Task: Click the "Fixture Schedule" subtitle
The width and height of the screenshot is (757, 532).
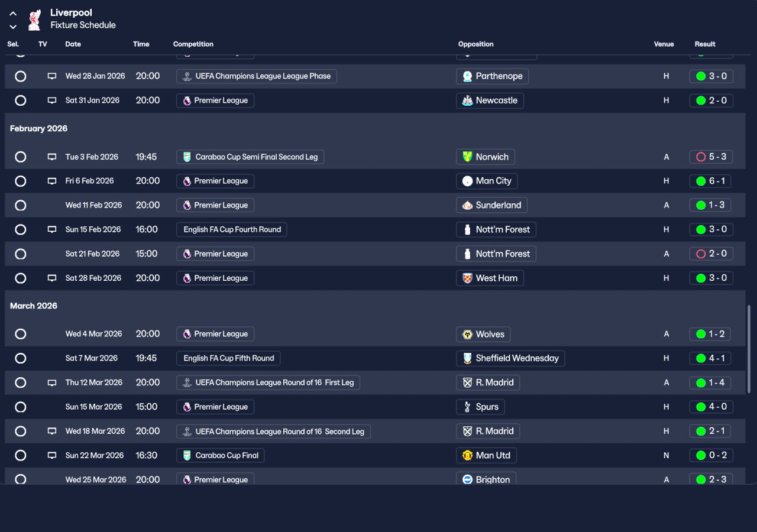Action: (x=83, y=25)
